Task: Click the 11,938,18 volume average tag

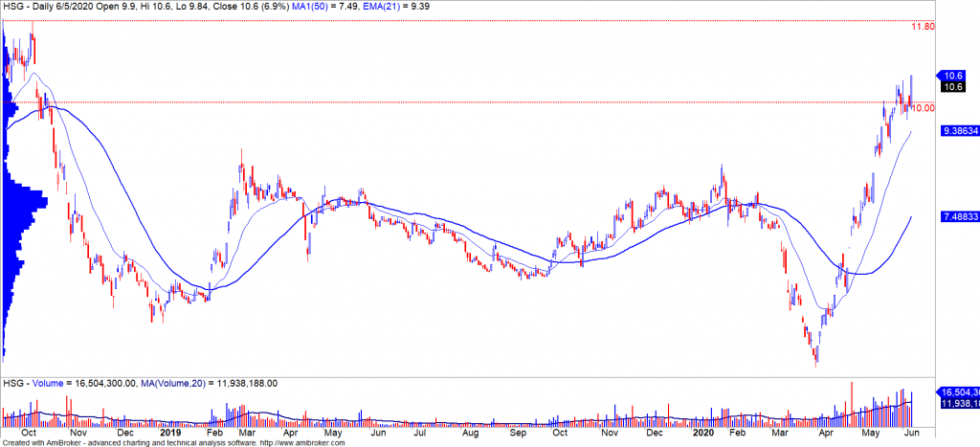Action: [x=960, y=403]
